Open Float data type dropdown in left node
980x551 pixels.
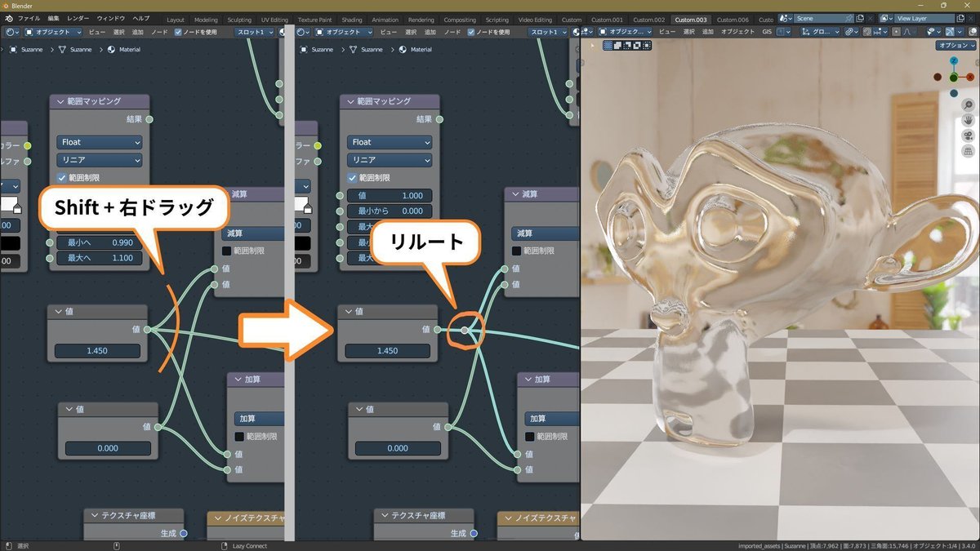point(99,142)
